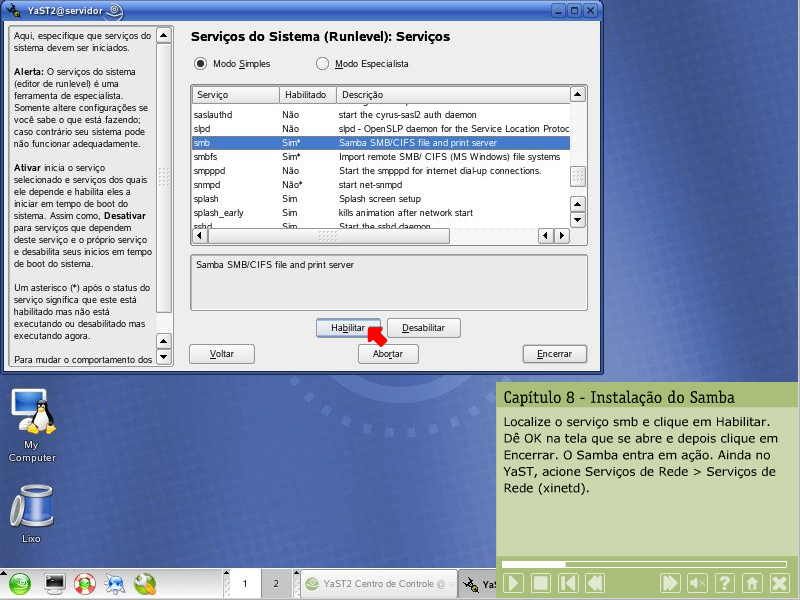
Task: Go to tutorial home
Action: point(753,582)
